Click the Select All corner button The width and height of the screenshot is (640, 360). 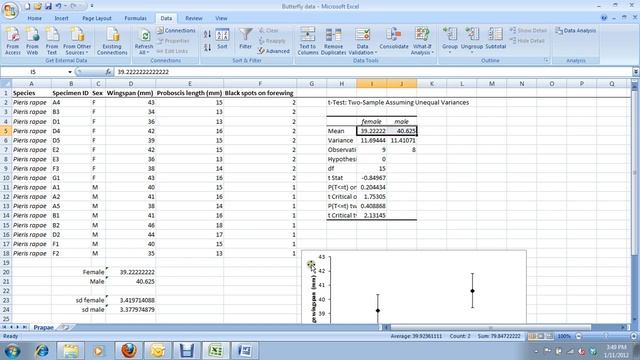(x=6, y=84)
